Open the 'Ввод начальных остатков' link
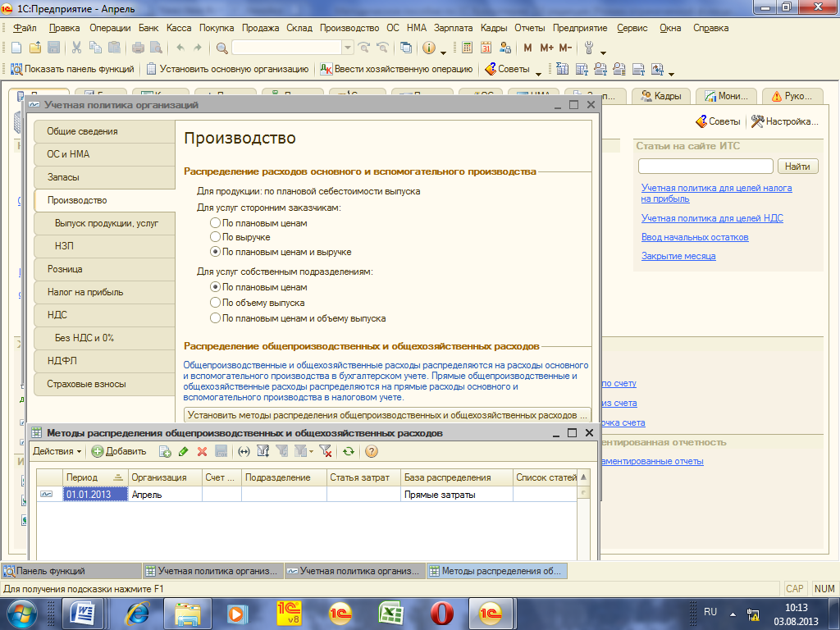Image resolution: width=840 pixels, height=630 pixels. 695,237
